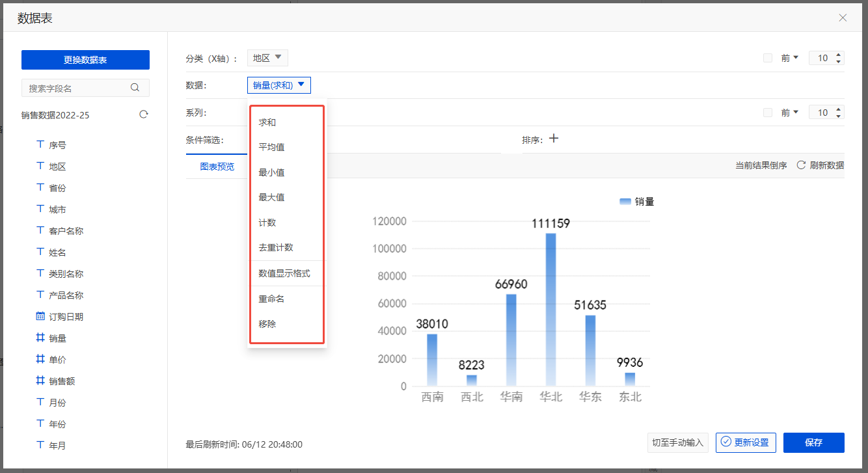Open the 地区 category dropdown
The height and width of the screenshot is (473, 868).
point(267,58)
